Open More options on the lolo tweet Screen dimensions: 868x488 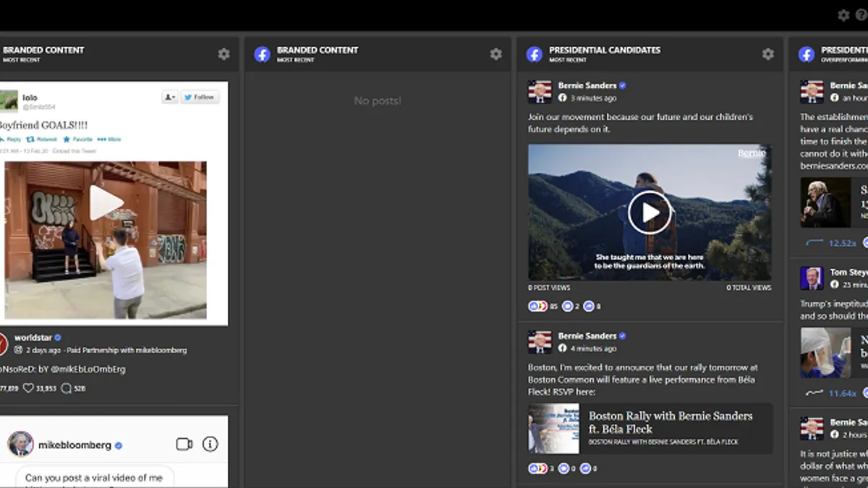(x=109, y=139)
